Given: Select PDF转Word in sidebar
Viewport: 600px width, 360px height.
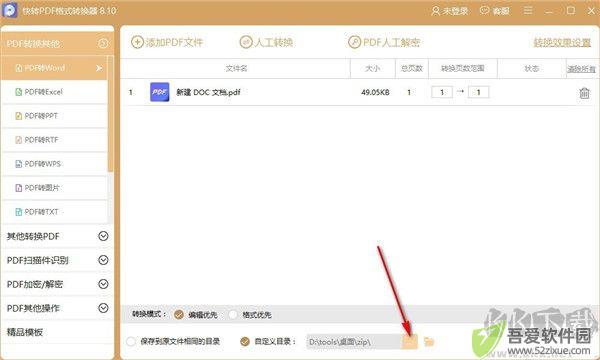Looking at the screenshot, I should click(x=54, y=68).
